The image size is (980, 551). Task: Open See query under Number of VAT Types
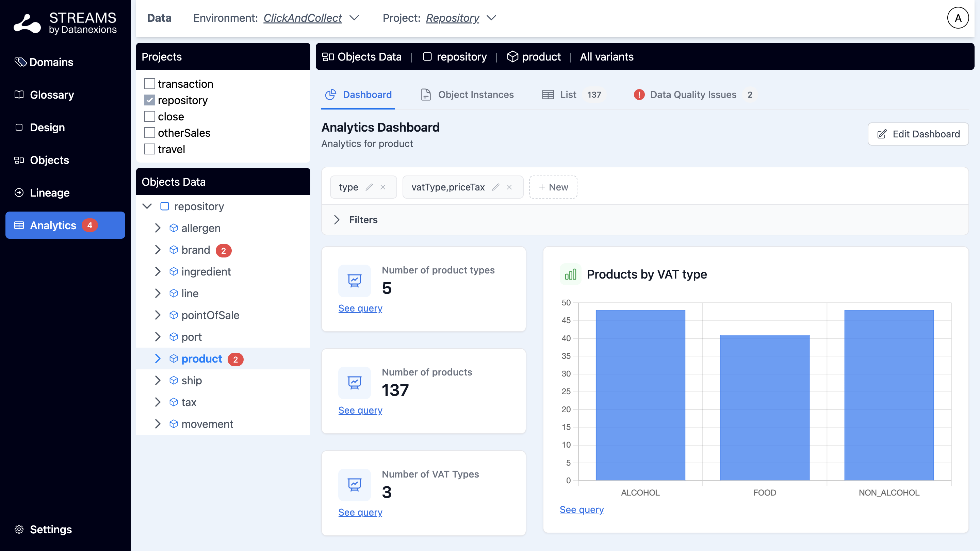(360, 512)
